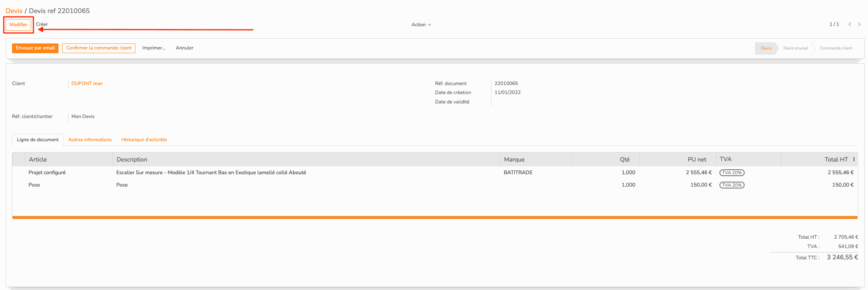Click the Escalier Sur mesure description cell
This screenshot has width=868, height=290.
211,173
